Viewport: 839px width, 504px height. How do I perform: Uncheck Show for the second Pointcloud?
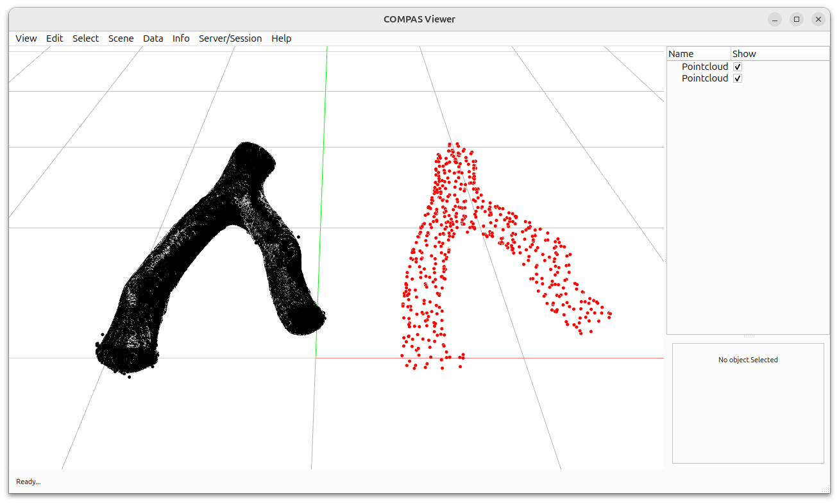tap(737, 78)
